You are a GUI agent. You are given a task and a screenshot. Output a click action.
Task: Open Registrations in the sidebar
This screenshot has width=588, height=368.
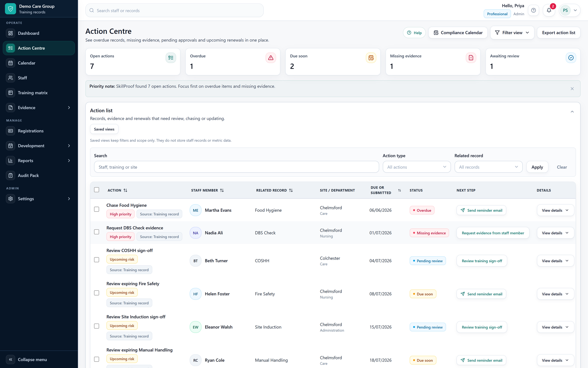point(39,131)
